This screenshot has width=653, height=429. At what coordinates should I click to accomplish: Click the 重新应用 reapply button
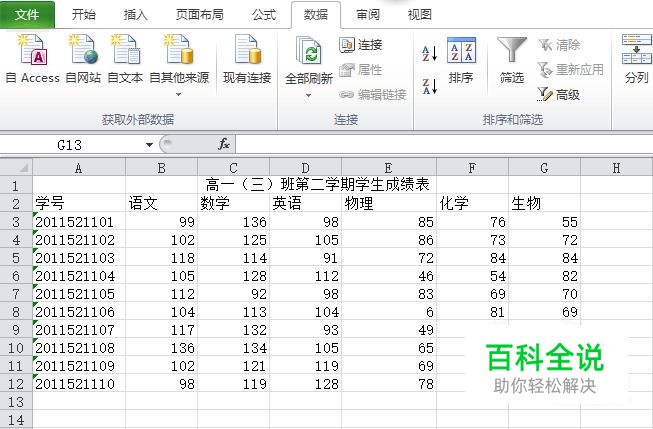tap(570, 70)
